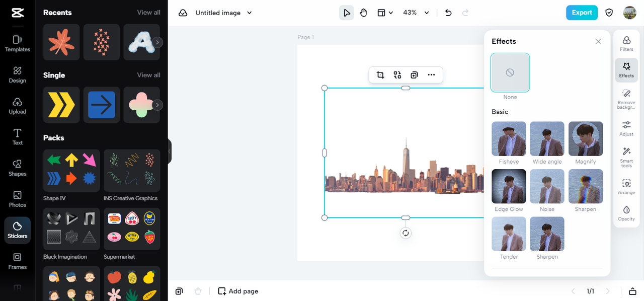Click the lock icon at bottom right
This screenshot has width=644, height=301.
click(632, 291)
